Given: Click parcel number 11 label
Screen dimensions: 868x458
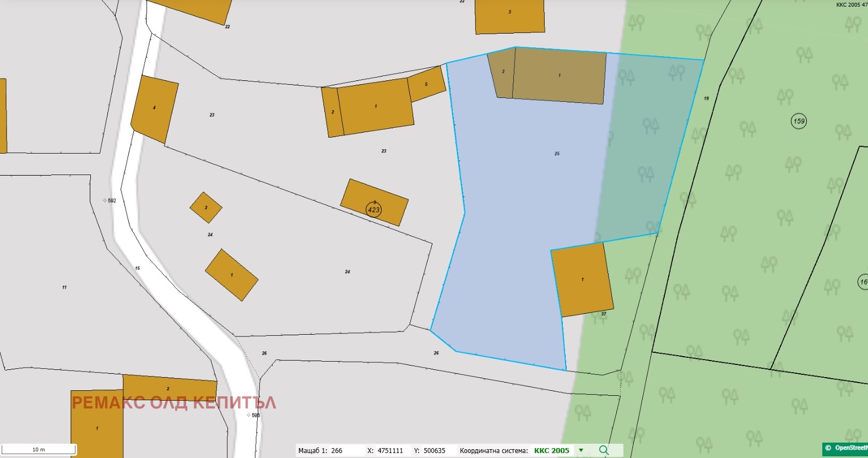Looking at the screenshot, I should 64,287.
